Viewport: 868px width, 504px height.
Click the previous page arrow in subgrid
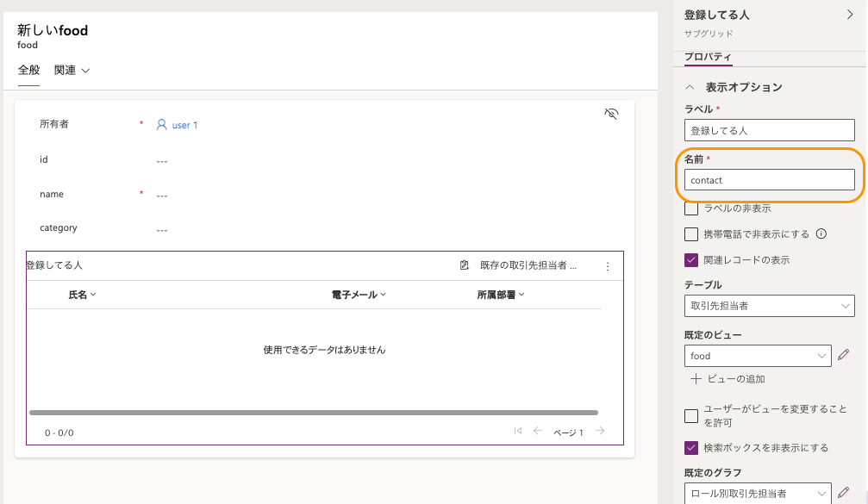[538, 431]
